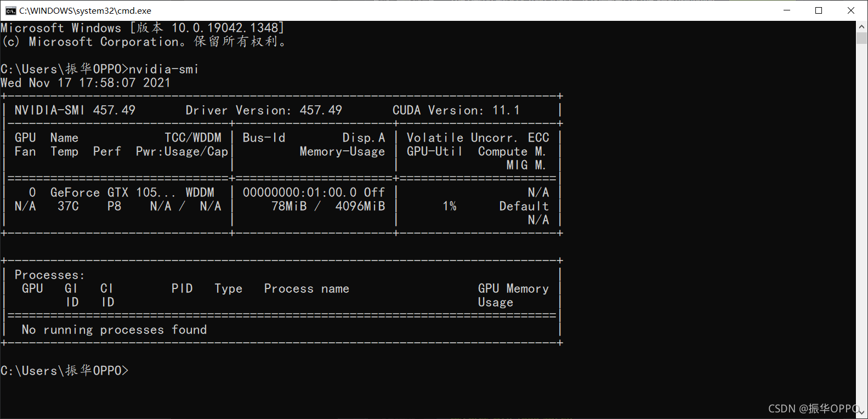Click the Compute M. column header
The width and height of the screenshot is (868, 419).
click(x=512, y=151)
